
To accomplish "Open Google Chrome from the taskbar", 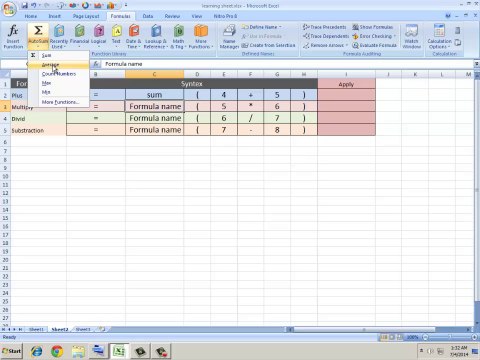I will click(57, 351).
